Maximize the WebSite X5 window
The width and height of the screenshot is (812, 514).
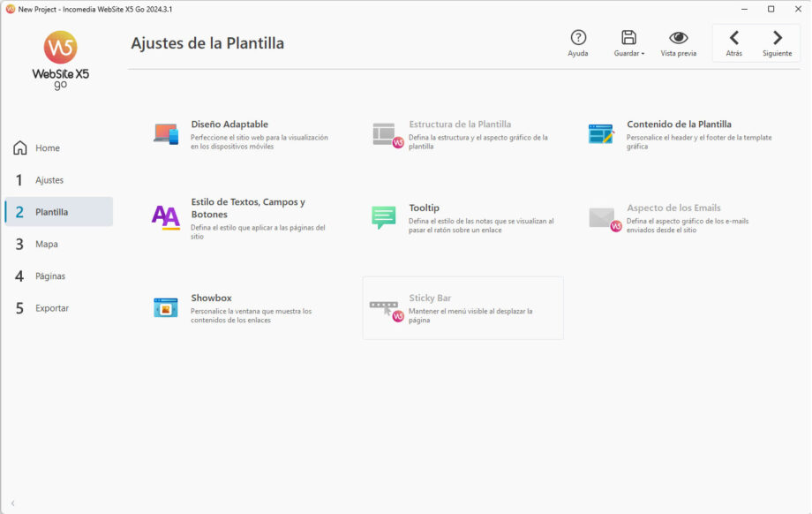[771, 9]
